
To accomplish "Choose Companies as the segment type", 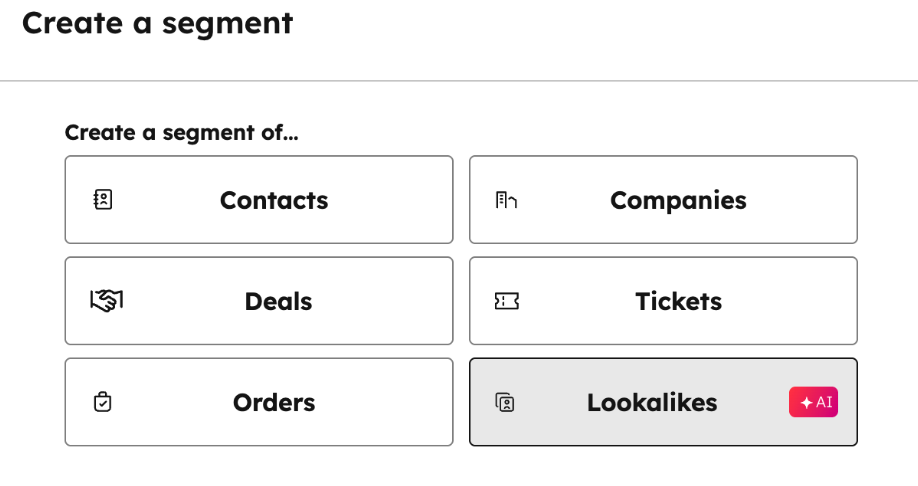I will [663, 200].
